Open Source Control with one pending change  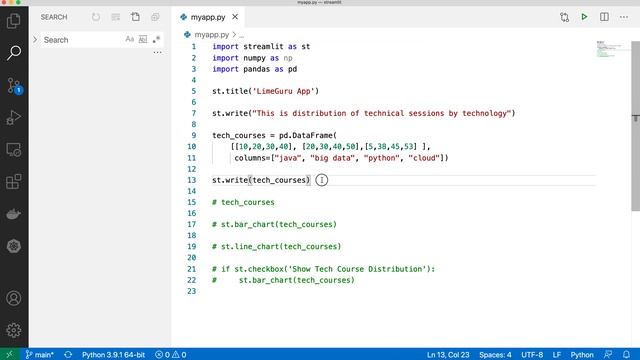click(x=14, y=86)
